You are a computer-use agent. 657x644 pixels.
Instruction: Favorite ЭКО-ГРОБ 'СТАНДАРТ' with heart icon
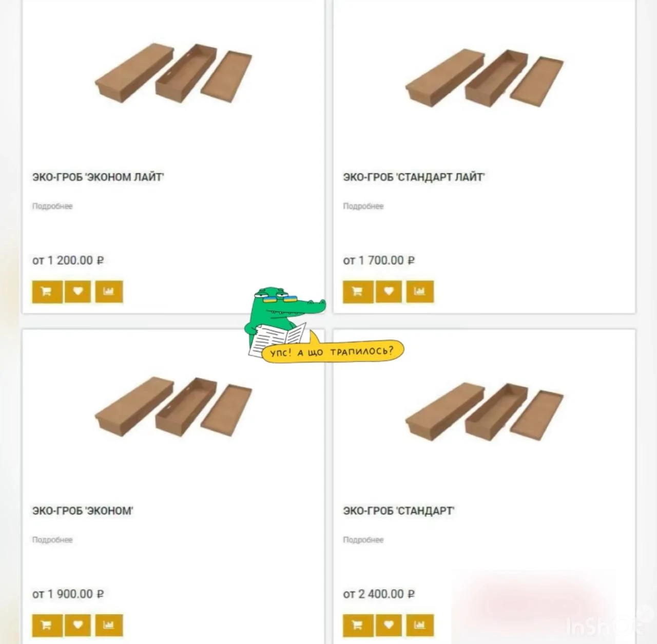pyautogui.click(x=389, y=626)
